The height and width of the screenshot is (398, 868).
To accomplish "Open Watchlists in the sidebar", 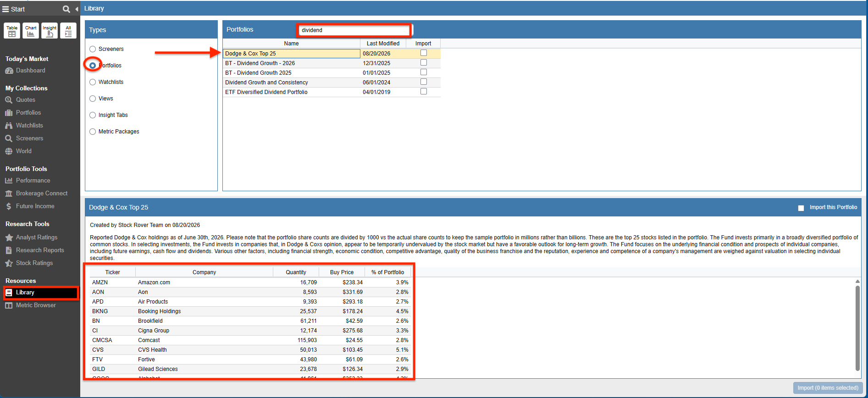I will 29,126.
